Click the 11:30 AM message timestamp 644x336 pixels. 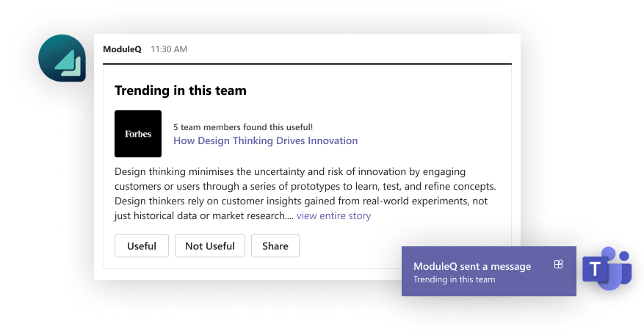(169, 49)
